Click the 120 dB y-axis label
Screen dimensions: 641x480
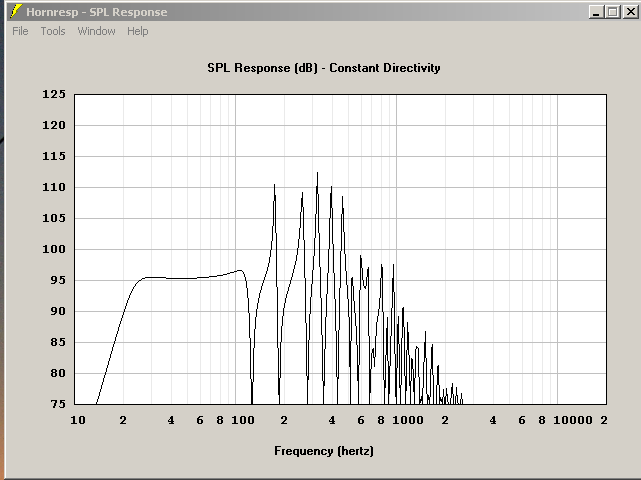coord(54,125)
